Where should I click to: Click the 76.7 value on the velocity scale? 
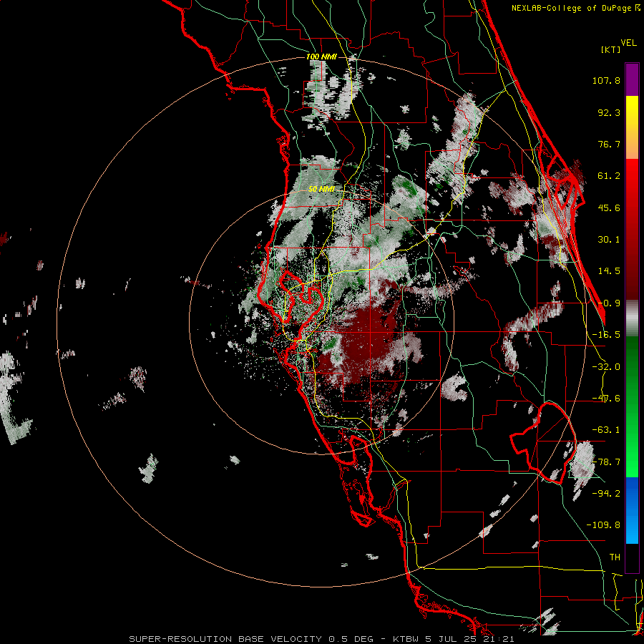pos(609,144)
